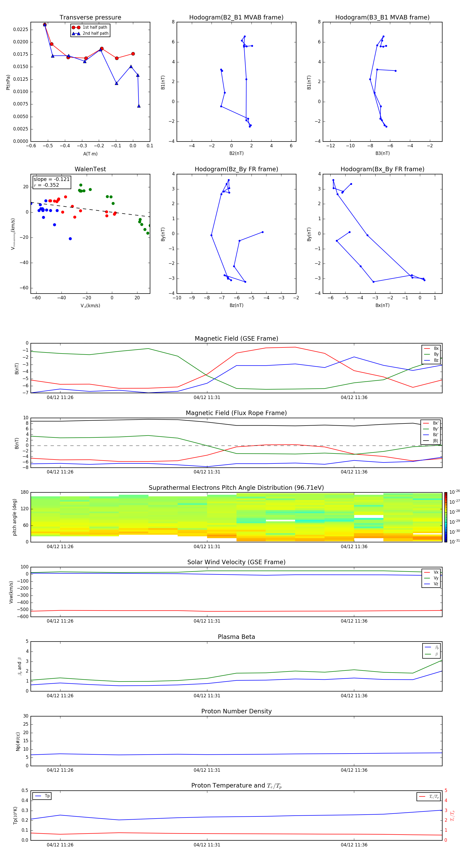473x868 pixels.
Task: Click the 'r = -0.352' annotation text
Action: click(47, 185)
